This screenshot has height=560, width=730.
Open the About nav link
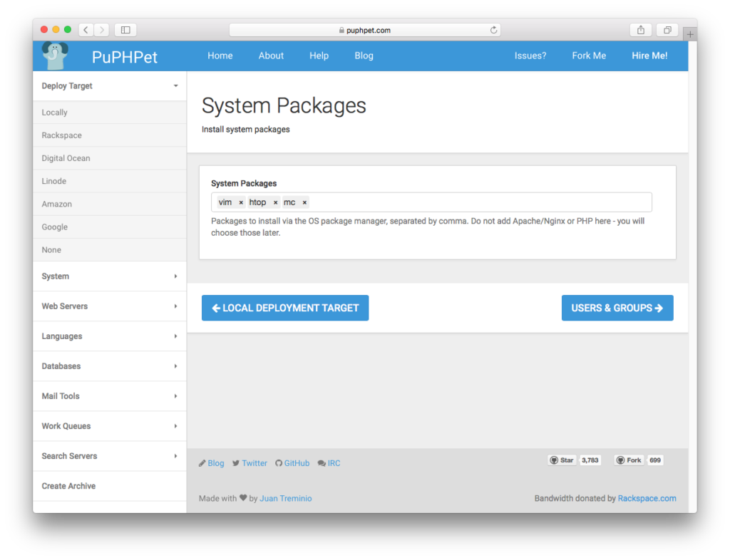[x=271, y=56]
